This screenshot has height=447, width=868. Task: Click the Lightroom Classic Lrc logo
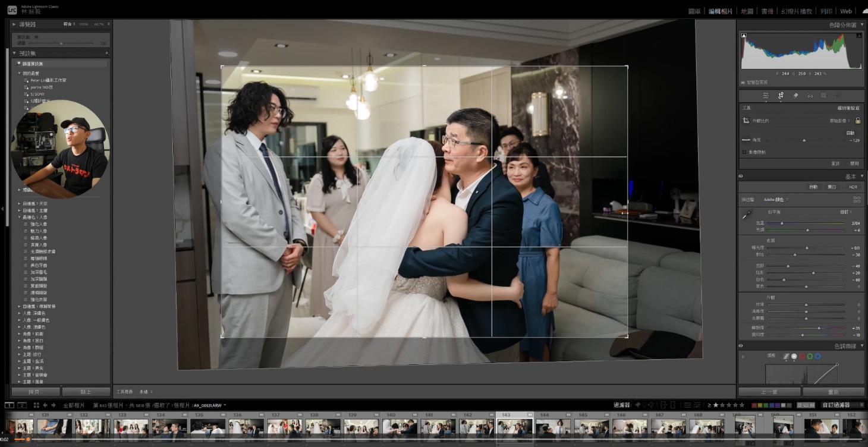tap(12, 10)
